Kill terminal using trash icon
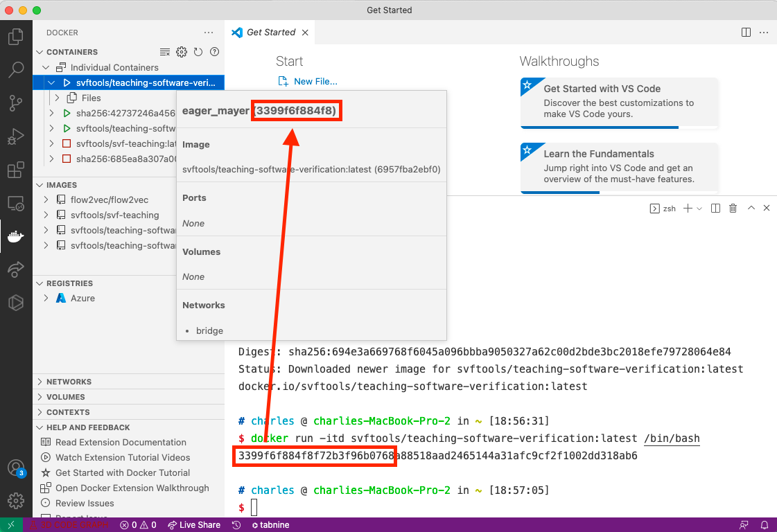 coord(733,209)
